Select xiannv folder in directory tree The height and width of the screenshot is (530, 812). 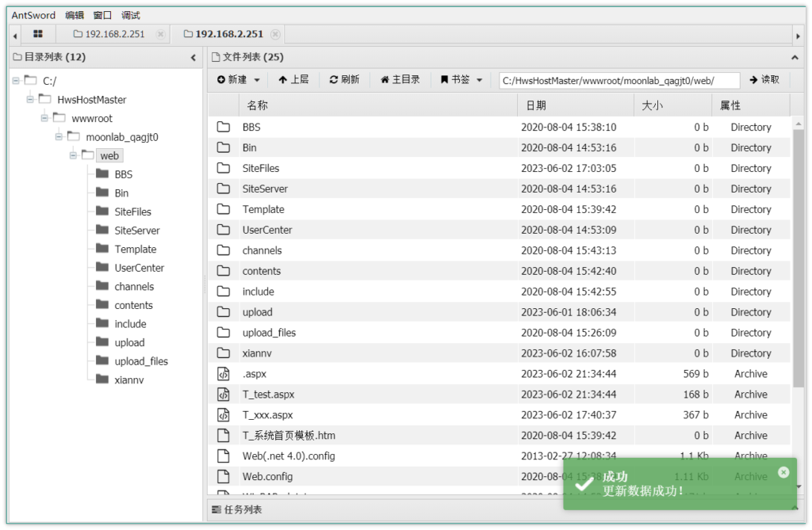tap(129, 380)
